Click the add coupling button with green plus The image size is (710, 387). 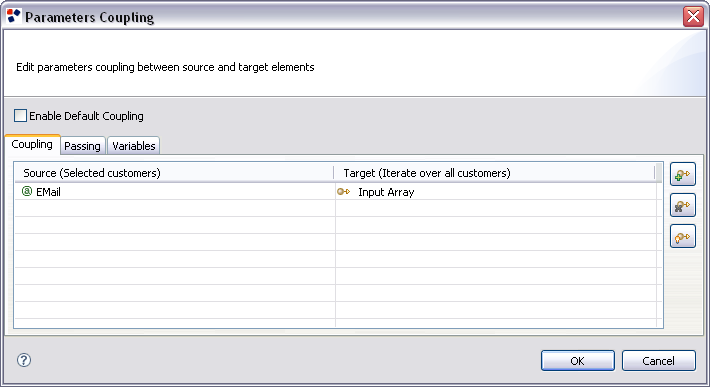(682, 174)
